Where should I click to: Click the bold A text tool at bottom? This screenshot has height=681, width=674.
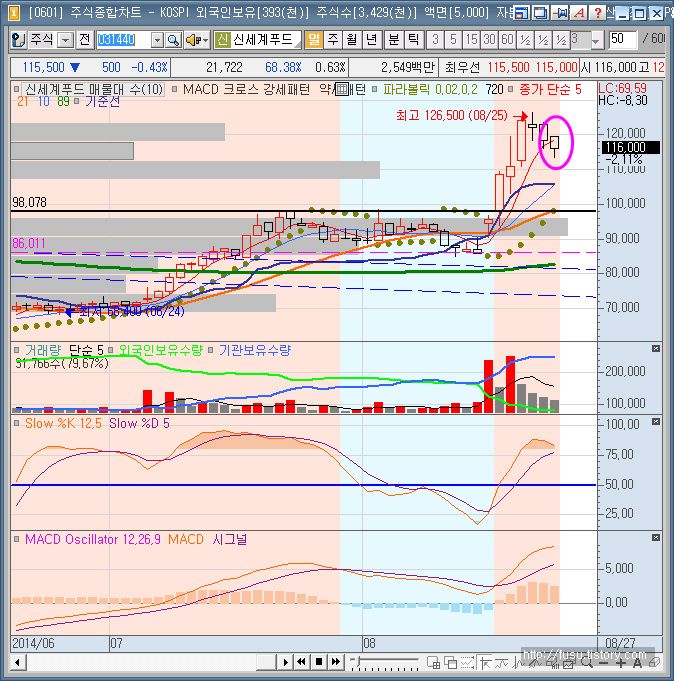tap(637, 663)
